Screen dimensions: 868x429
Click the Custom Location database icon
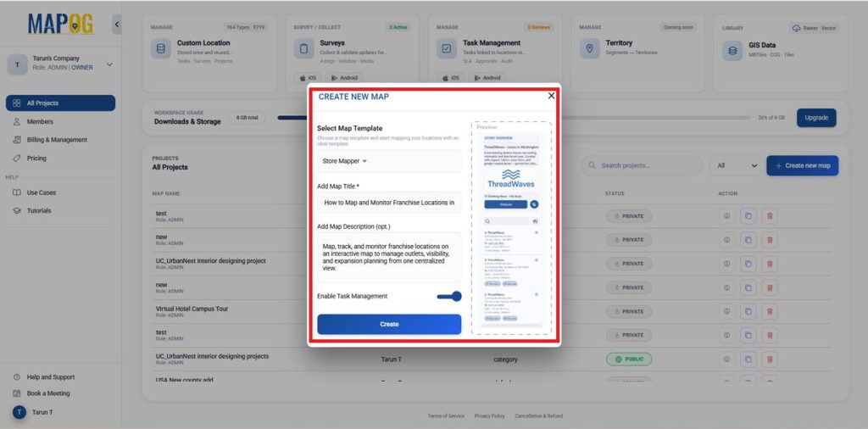click(x=160, y=48)
